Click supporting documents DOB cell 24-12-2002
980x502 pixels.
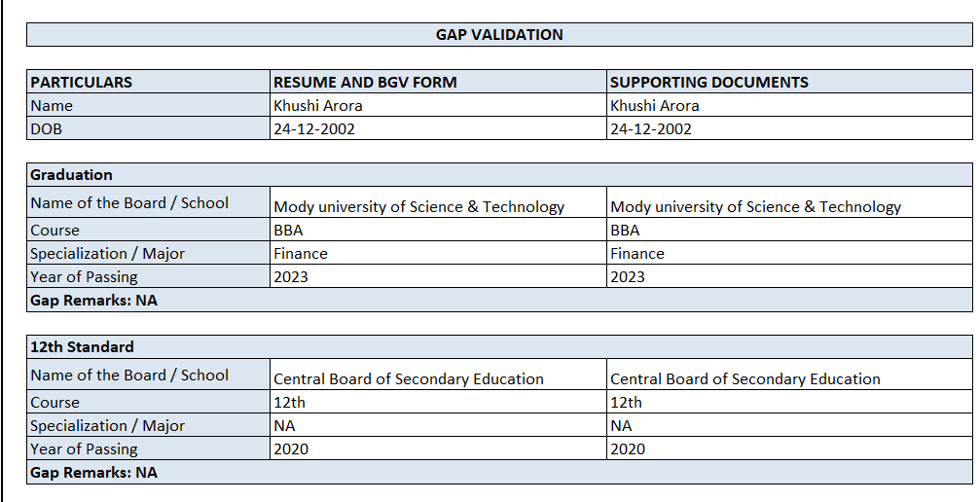coord(788,129)
